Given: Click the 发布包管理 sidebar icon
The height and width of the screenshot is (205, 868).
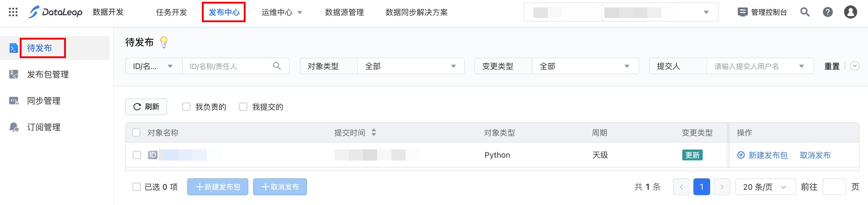Looking at the screenshot, I should (x=14, y=74).
